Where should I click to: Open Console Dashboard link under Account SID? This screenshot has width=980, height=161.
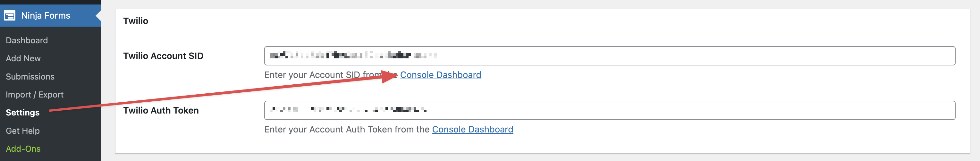(x=441, y=75)
